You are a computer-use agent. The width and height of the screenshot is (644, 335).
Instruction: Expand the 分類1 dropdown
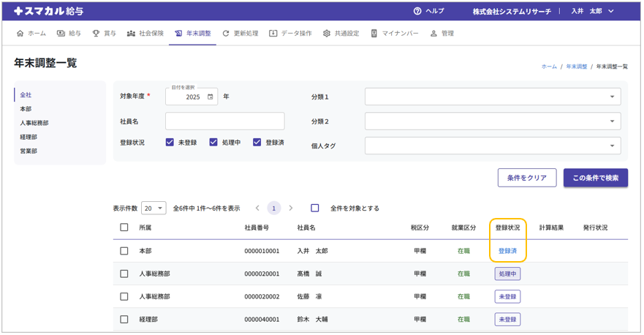(x=493, y=97)
